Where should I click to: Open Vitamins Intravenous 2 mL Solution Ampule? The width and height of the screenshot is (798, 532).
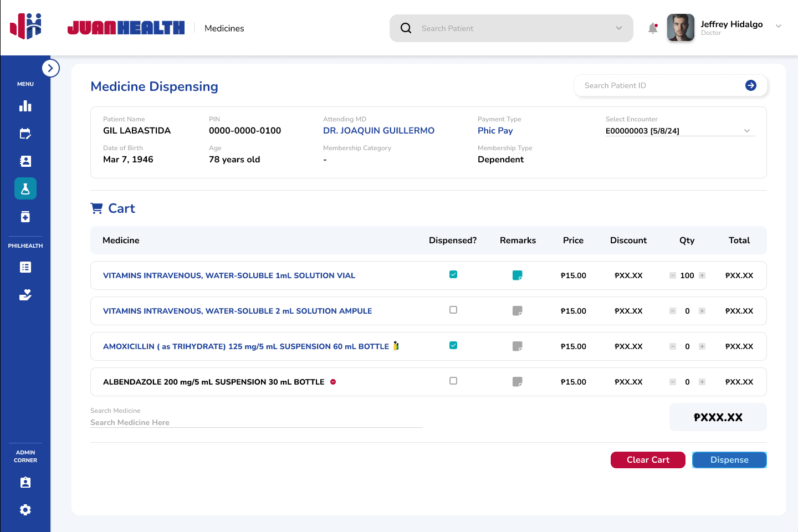[x=237, y=311]
